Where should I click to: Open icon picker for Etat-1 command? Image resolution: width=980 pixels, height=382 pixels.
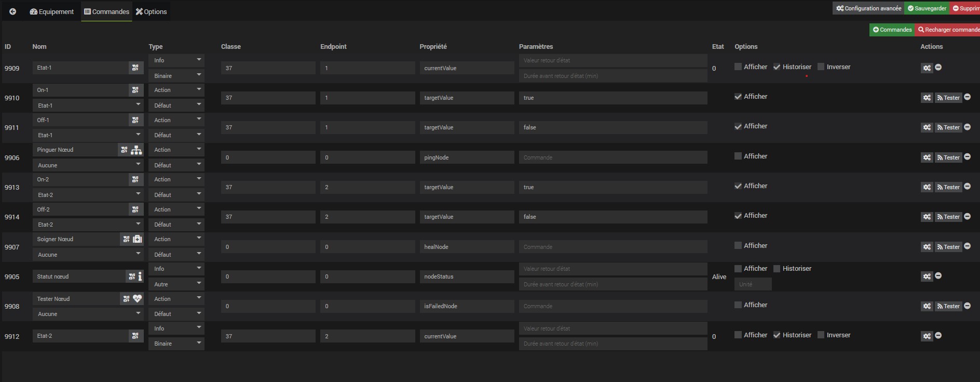pyautogui.click(x=135, y=68)
